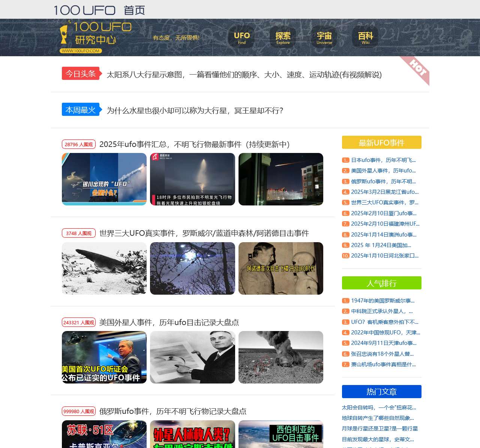Click the green 人气排行 header bar
This screenshot has width=480, height=448.
coord(381,283)
